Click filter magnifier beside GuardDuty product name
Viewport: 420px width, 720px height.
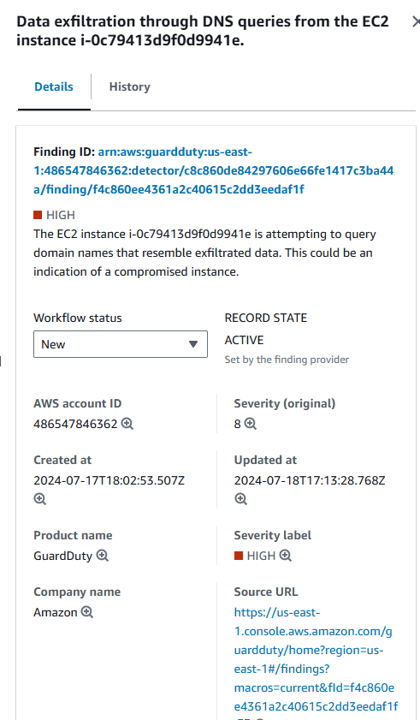click(102, 556)
